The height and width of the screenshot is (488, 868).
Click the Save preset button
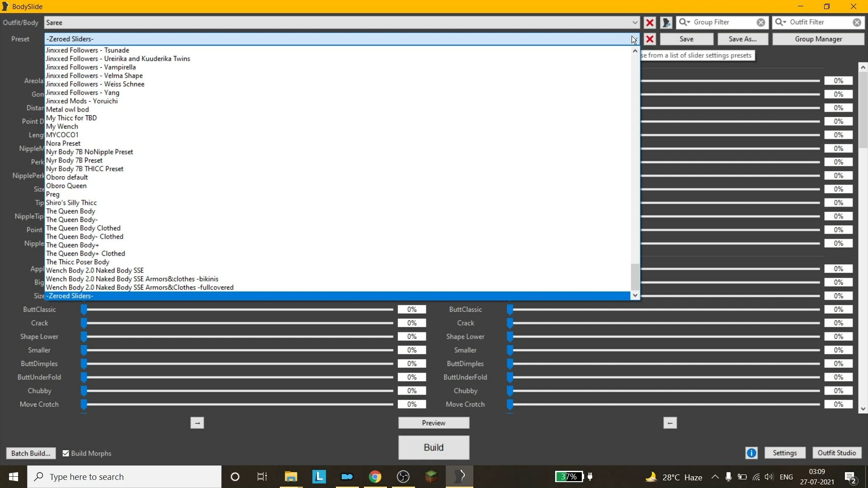(x=686, y=39)
